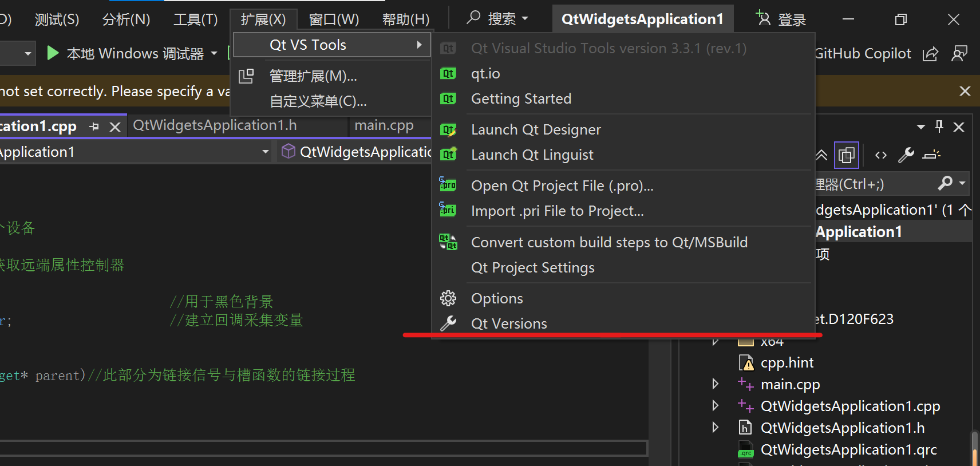Click the pri icon beside Import .pri File

(x=448, y=210)
